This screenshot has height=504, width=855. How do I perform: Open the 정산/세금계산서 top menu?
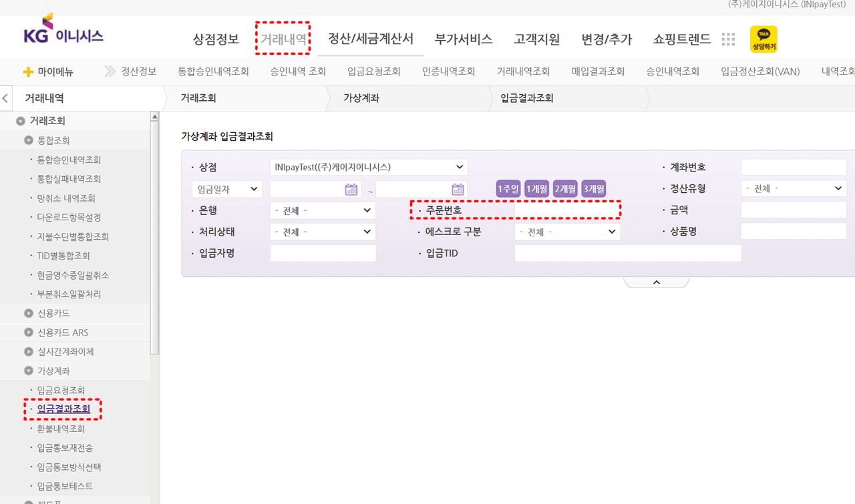[x=371, y=39]
